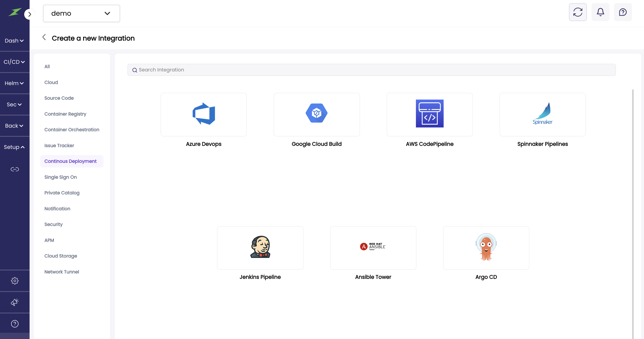Click the Search Integration field
Viewport: 644px width, 339px height.
(x=371, y=70)
